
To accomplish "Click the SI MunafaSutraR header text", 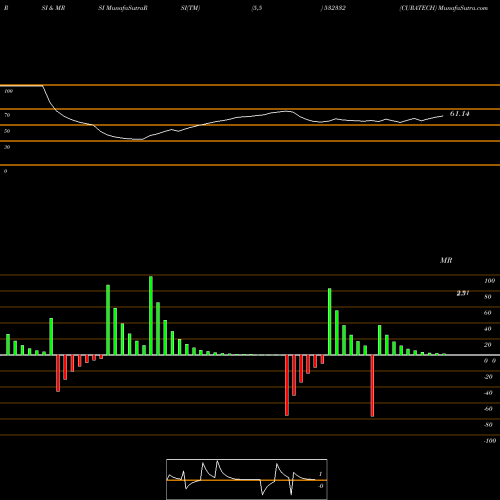I will pos(123,8).
